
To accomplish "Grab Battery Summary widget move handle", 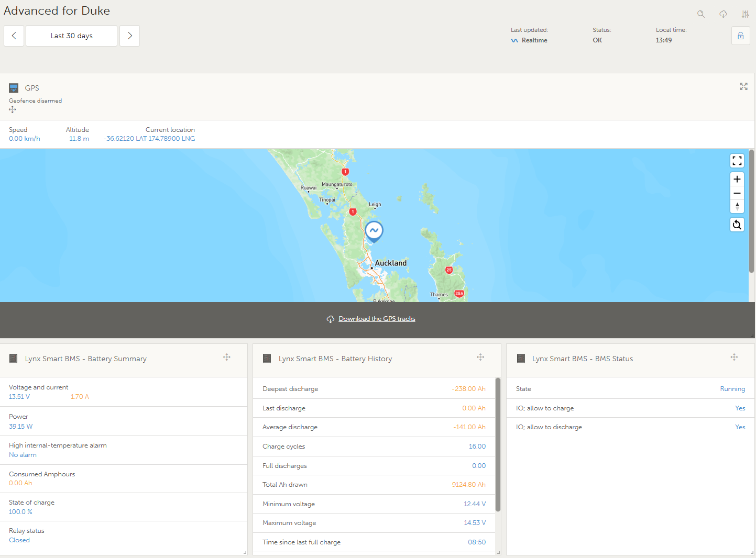I will point(227,357).
